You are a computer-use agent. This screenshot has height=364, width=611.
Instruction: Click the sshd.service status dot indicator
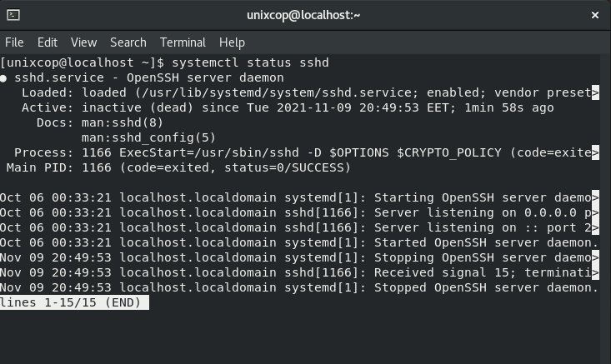[x=3, y=78]
